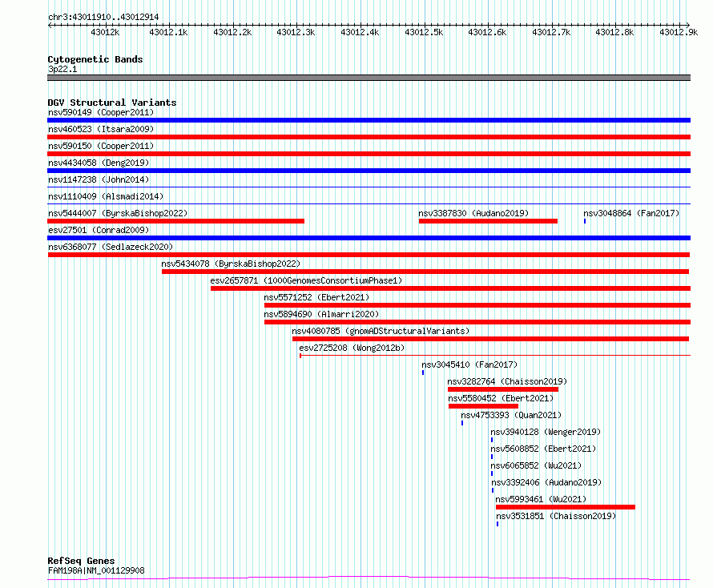Select nsv5993461 (Wu2021) label

541,499
